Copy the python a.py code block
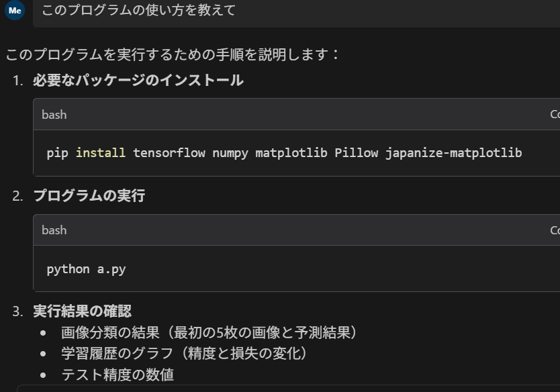 pyautogui.click(x=555, y=230)
